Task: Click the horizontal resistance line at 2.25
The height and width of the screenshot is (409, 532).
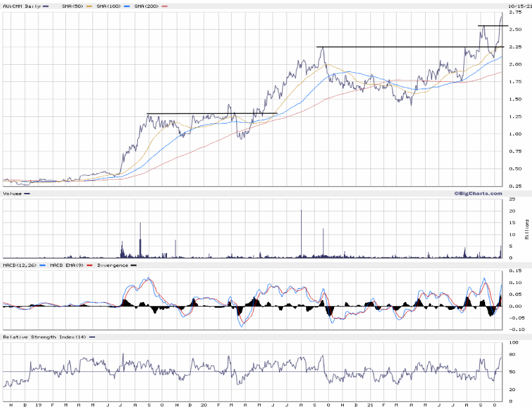Action: click(x=409, y=47)
